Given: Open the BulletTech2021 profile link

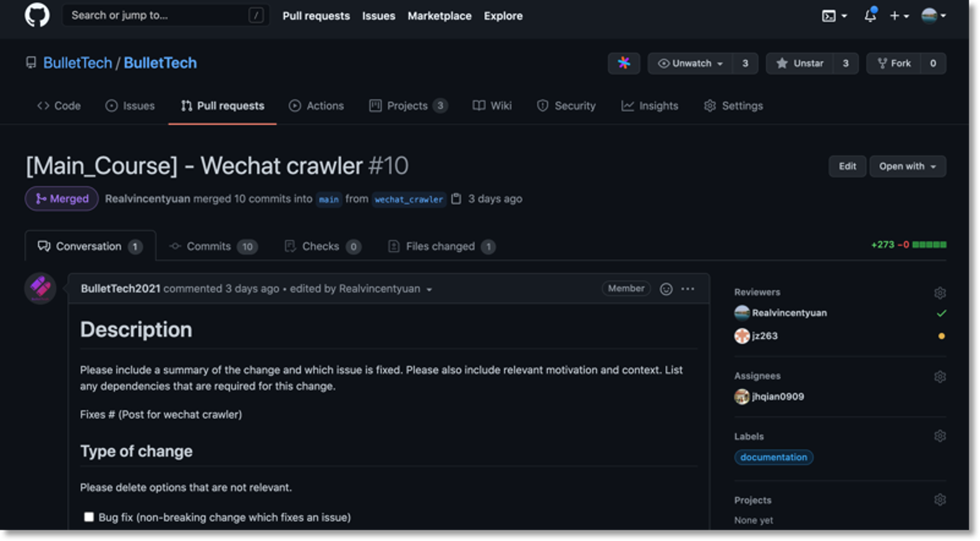Looking at the screenshot, I should click(121, 289).
